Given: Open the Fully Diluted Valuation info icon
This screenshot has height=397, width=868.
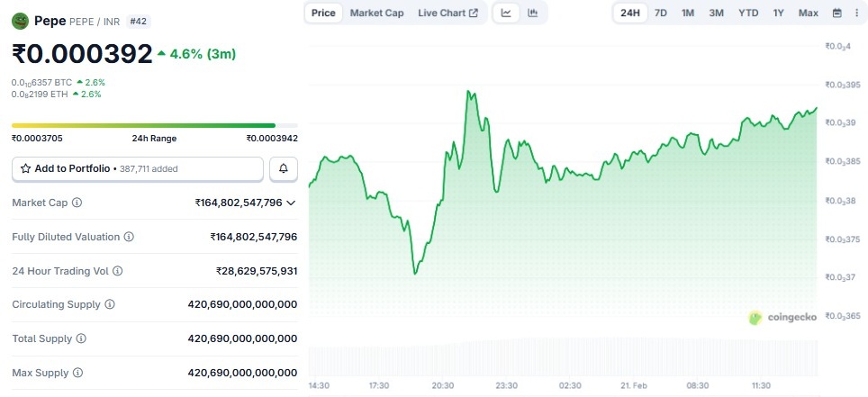Looking at the screenshot, I should click(x=129, y=237).
